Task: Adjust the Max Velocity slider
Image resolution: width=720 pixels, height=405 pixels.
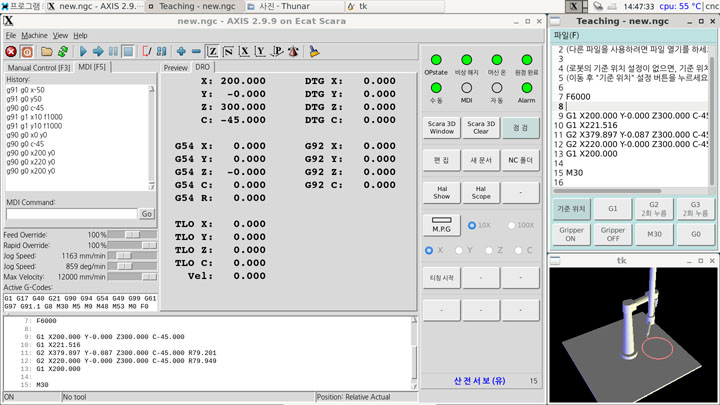Action: 132,277
